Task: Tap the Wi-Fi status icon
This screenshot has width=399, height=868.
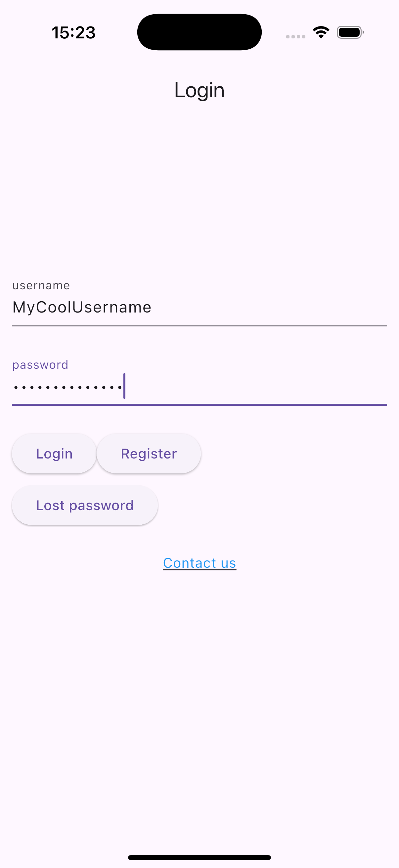Action: [321, 32]
